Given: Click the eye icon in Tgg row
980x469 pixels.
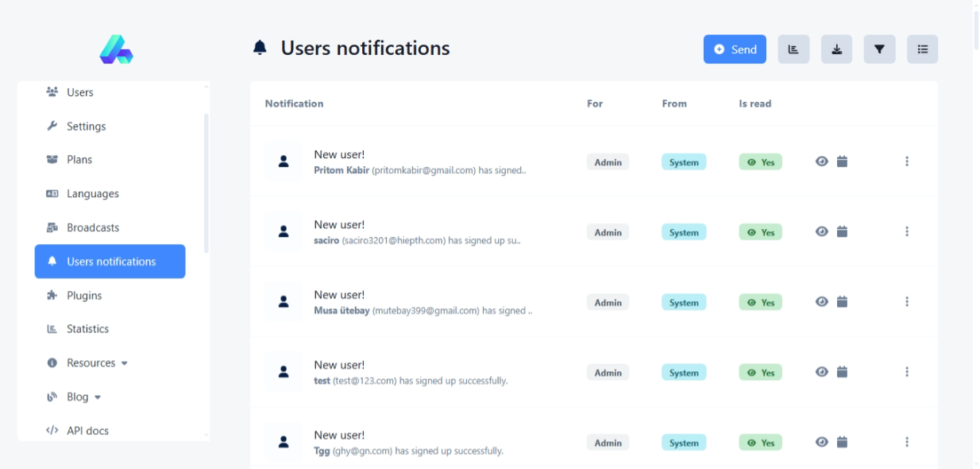Looking at the screenshot, I should pyautogui.click(x=822, y=442).
